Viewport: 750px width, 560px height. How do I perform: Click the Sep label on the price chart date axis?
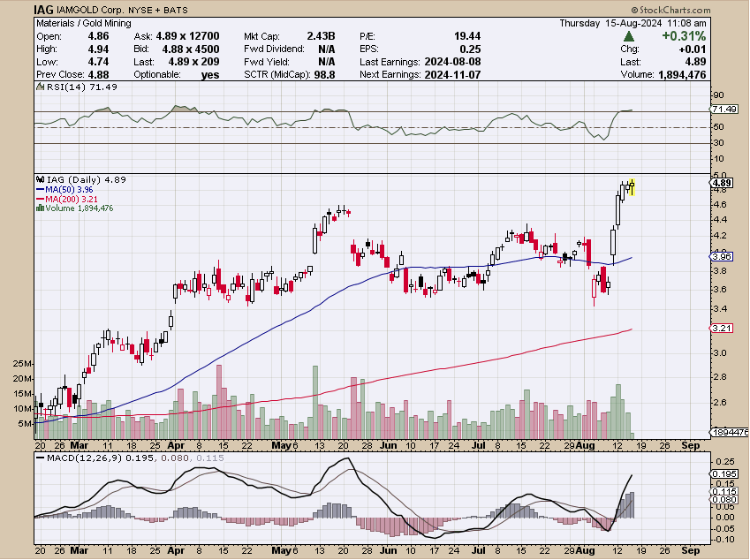click(x=690, y=446)
